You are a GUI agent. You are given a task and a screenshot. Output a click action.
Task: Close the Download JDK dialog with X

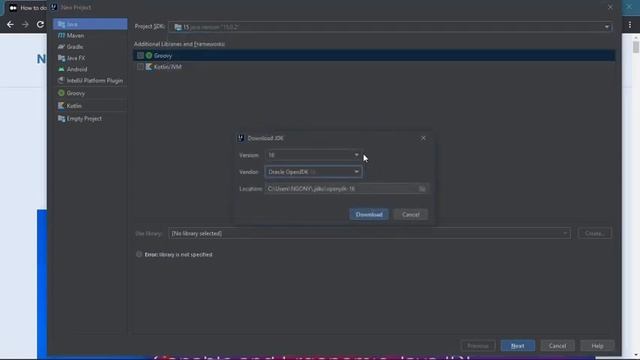(x=423, y=138)
